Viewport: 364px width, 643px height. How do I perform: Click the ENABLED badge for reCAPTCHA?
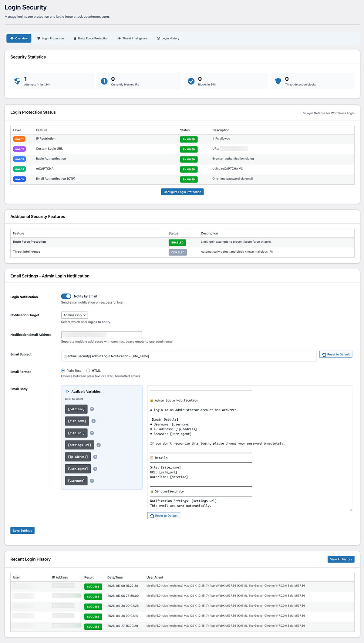click(189, 169)
